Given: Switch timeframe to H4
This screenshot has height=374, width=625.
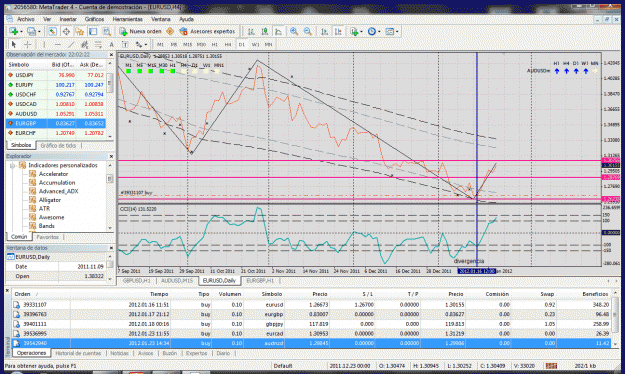Looking at the screenshot, I should click(228, 45).
